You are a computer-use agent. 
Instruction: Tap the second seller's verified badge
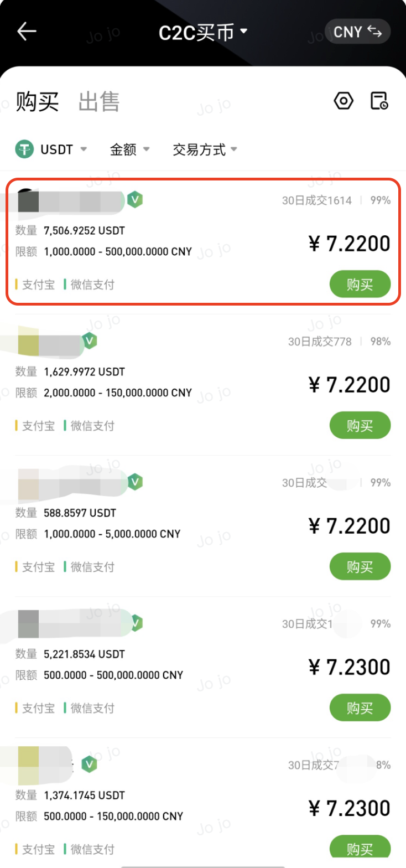click(90, 341)
